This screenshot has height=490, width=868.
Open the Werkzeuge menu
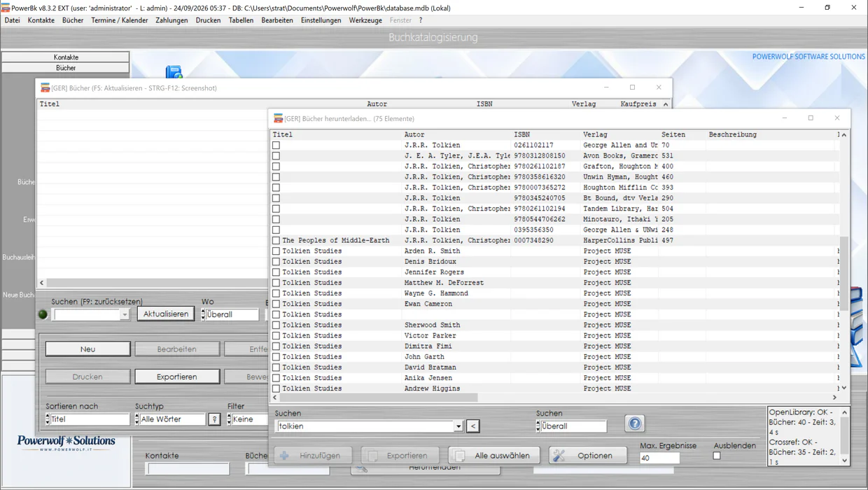tap(365, 20)
